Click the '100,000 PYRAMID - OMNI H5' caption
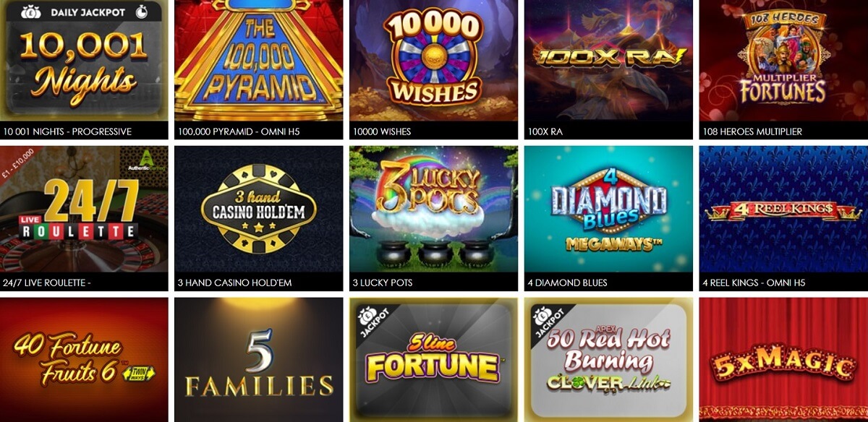The image size is (868, 422). click(237, 132)
